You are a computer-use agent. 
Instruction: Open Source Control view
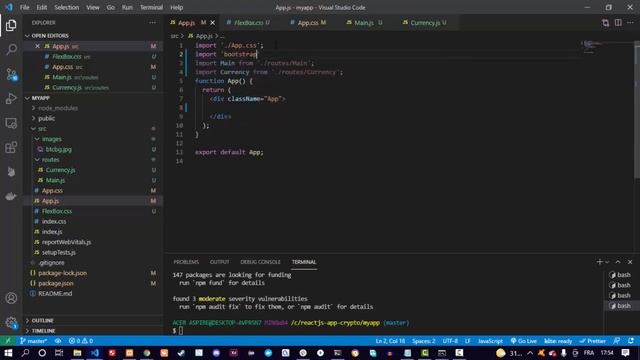tap(11, 74)
